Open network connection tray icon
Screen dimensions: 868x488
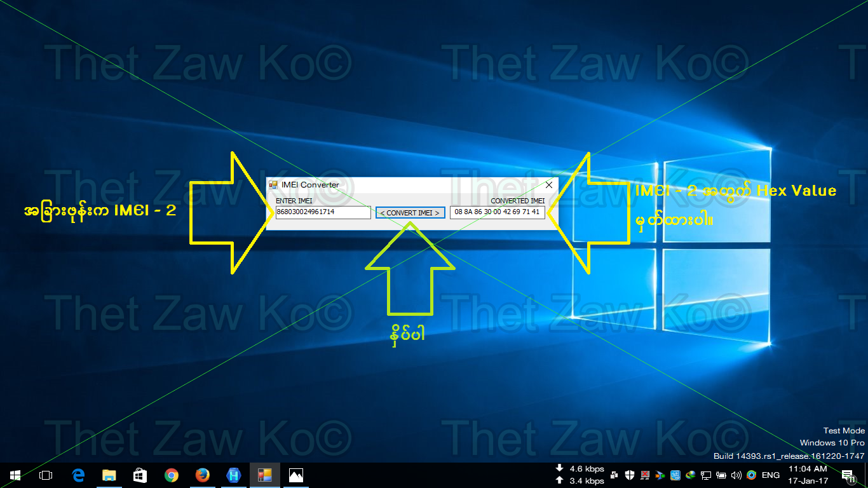tap(706, 475)
